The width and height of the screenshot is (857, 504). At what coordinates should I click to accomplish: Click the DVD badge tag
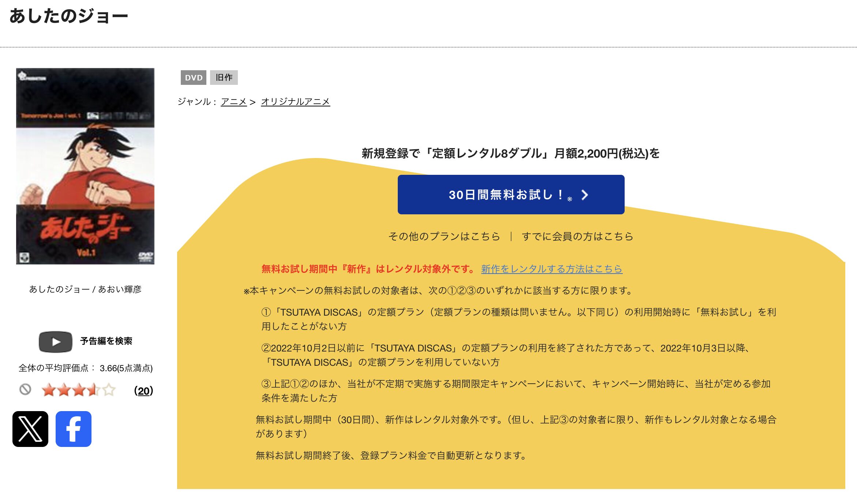194,78
